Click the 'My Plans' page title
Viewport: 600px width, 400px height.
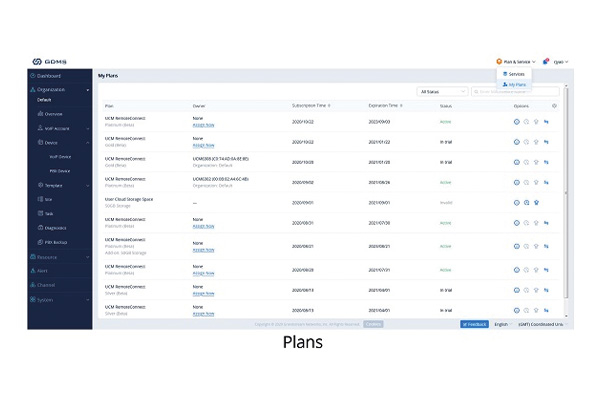[x=108, y=76]
